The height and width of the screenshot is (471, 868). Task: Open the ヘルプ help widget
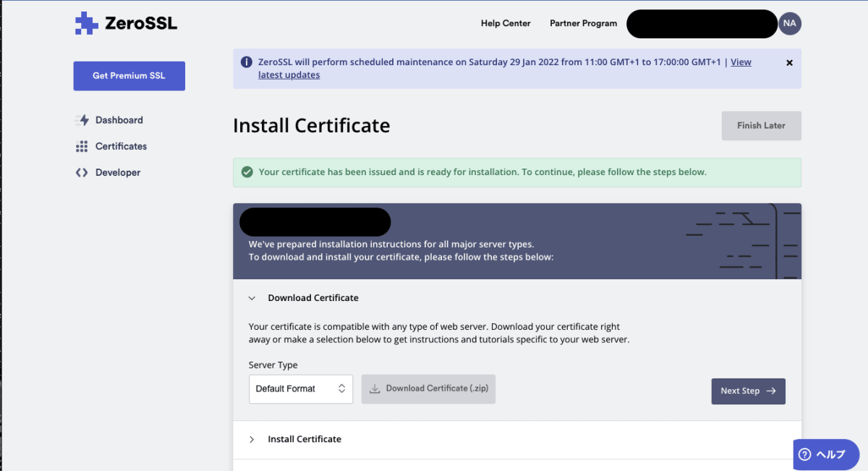(x=827, y=454)
